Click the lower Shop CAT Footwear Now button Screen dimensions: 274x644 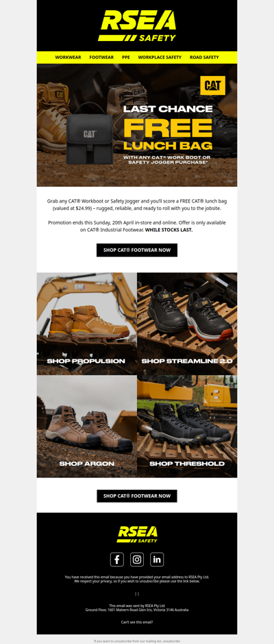click(x=137, y=495)
